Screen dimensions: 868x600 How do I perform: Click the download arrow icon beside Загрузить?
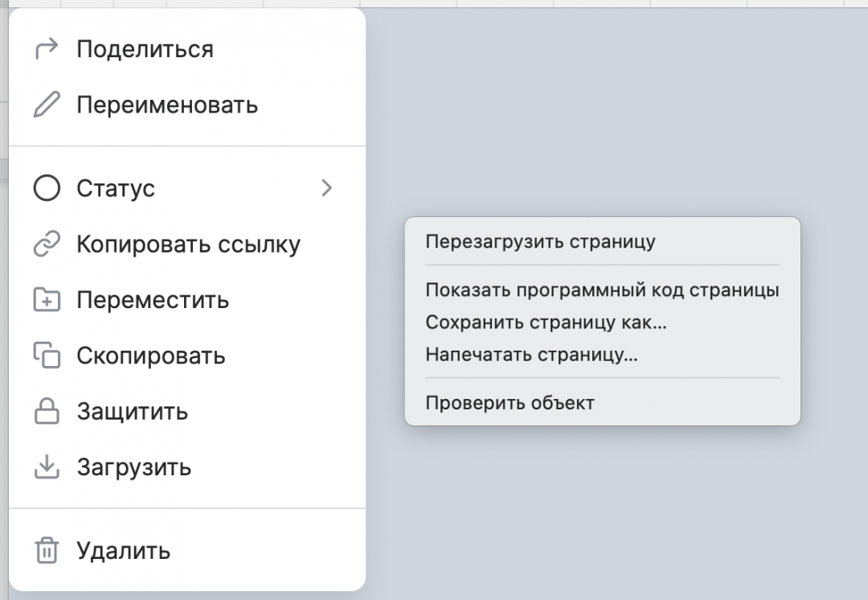point(48,466)
